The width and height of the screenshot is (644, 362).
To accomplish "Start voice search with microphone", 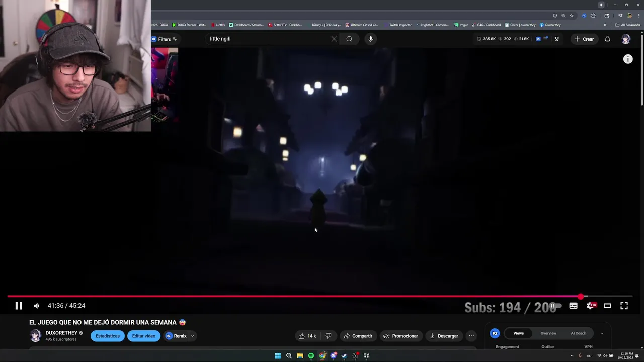I will 370,39.
